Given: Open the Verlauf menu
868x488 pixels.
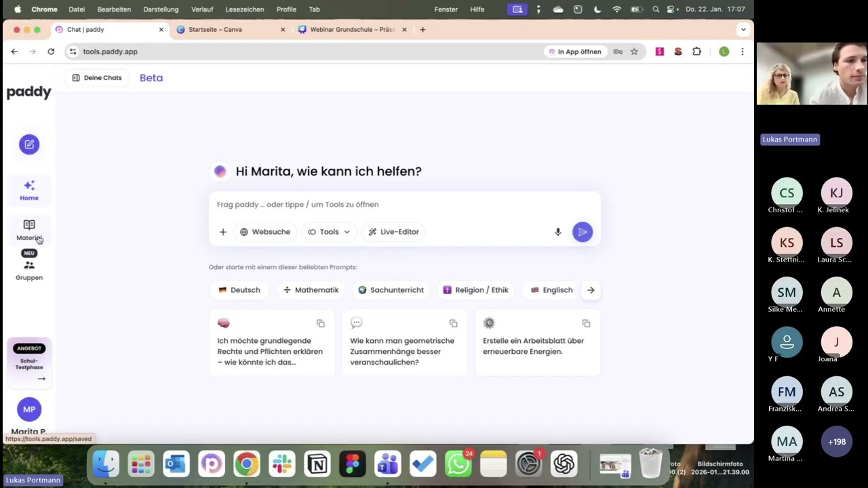Looking at the screenshot, I should (x=202, y=9).
